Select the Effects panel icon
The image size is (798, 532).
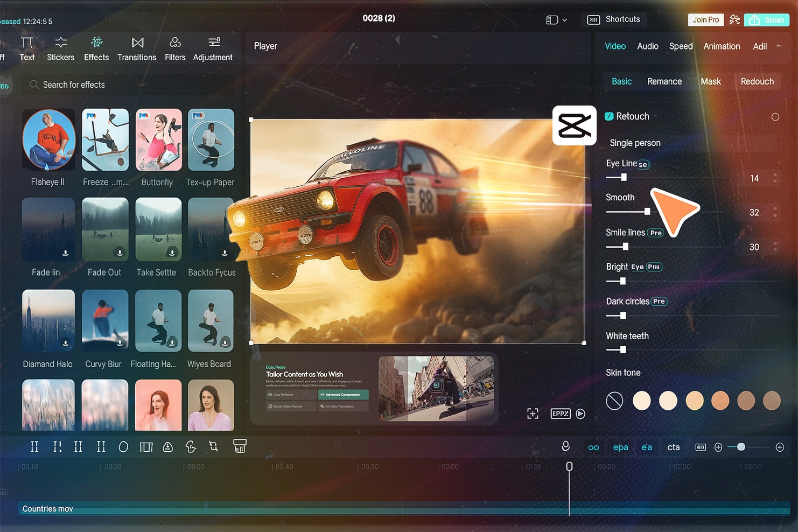96,48
